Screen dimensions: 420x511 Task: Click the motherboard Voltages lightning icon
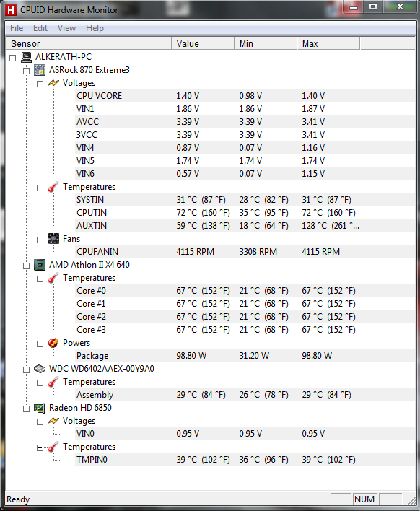tap(53, 83)
